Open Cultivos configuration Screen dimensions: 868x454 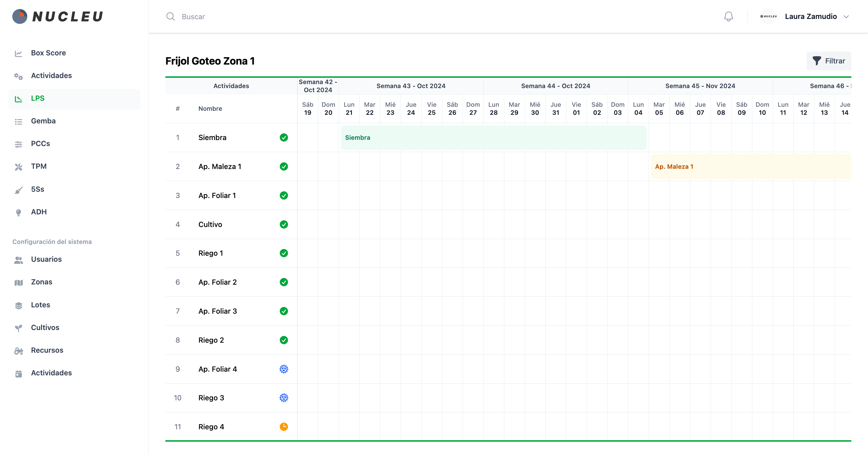coord(74,327)
